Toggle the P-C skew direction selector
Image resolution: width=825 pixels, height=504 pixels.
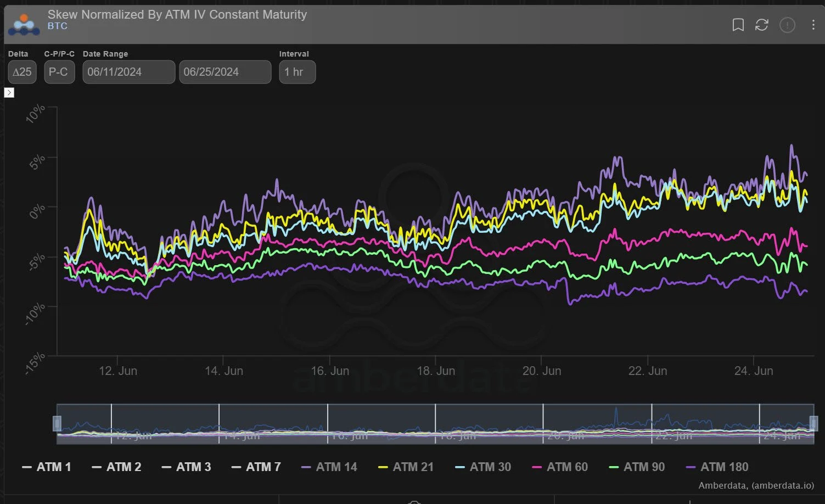pyautogui.click(x=59, y=72)
